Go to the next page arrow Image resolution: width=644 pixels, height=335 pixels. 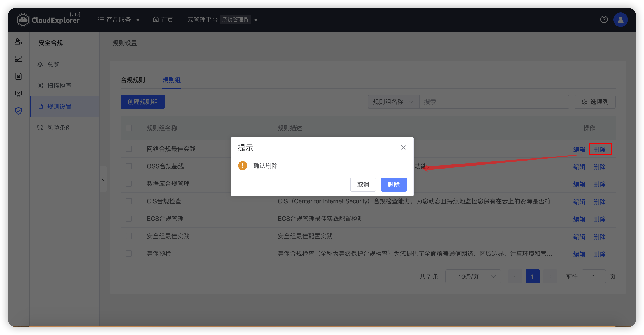[550, 276]
